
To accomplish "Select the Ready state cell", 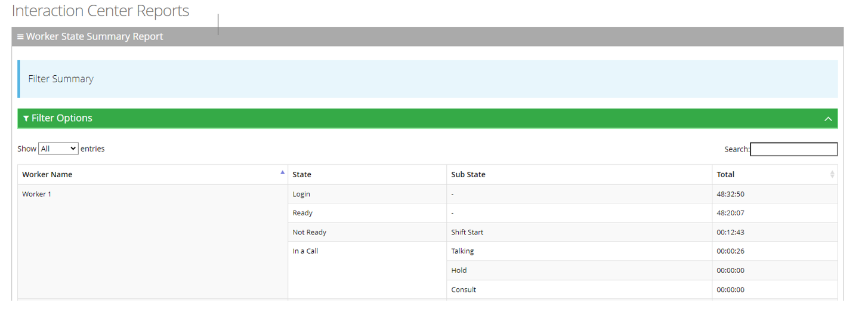I will (x=302, y=213).
